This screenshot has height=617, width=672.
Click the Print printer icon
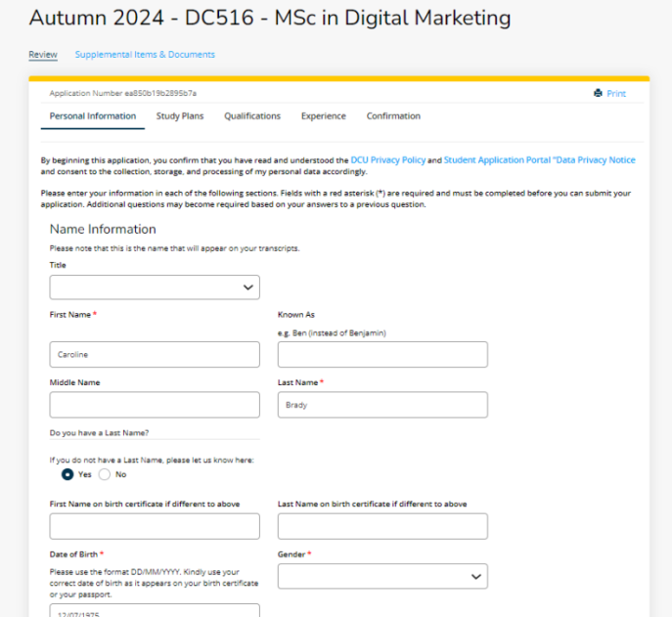tap(598, 93)
